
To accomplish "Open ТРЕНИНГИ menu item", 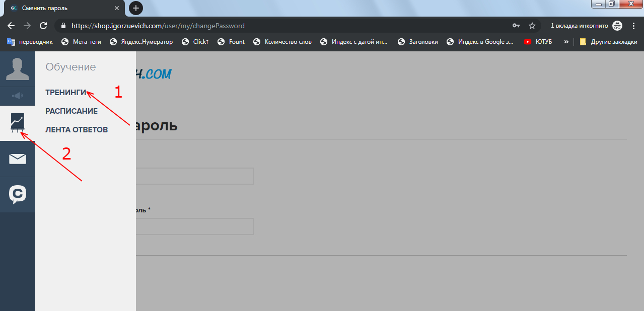I will (66, 93).
